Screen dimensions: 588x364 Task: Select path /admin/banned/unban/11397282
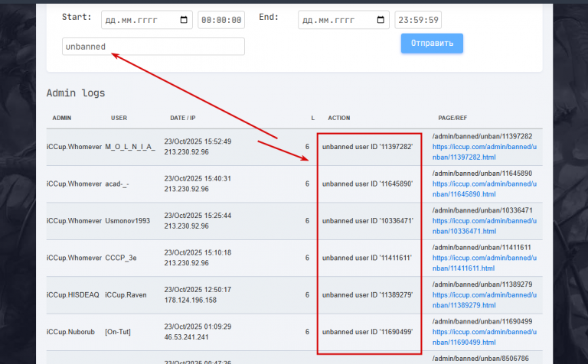[x=482, y=137]
